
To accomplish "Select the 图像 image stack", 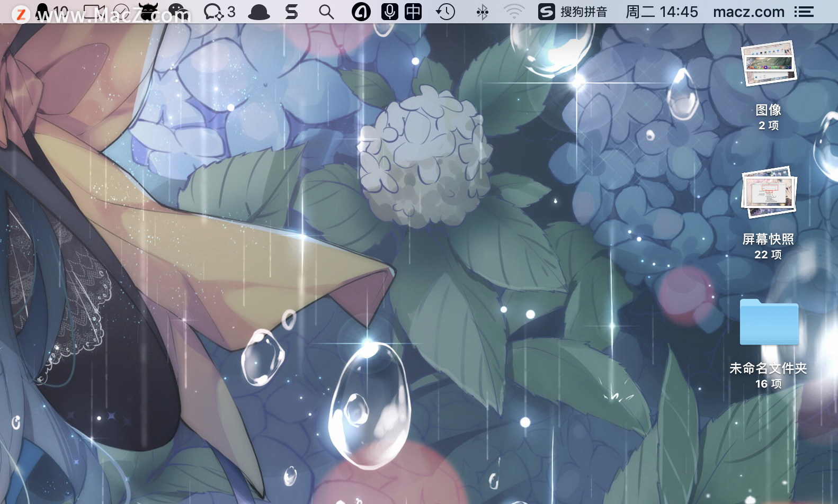I will tap(769, 64).
